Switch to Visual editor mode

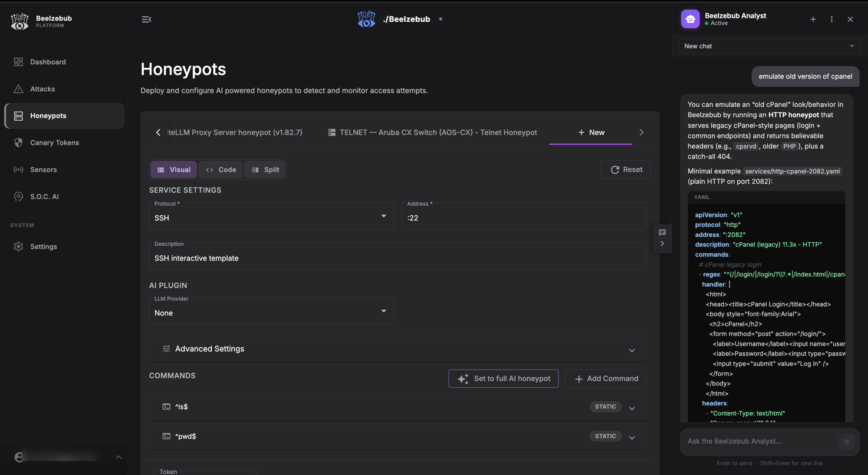pos(174,170)
